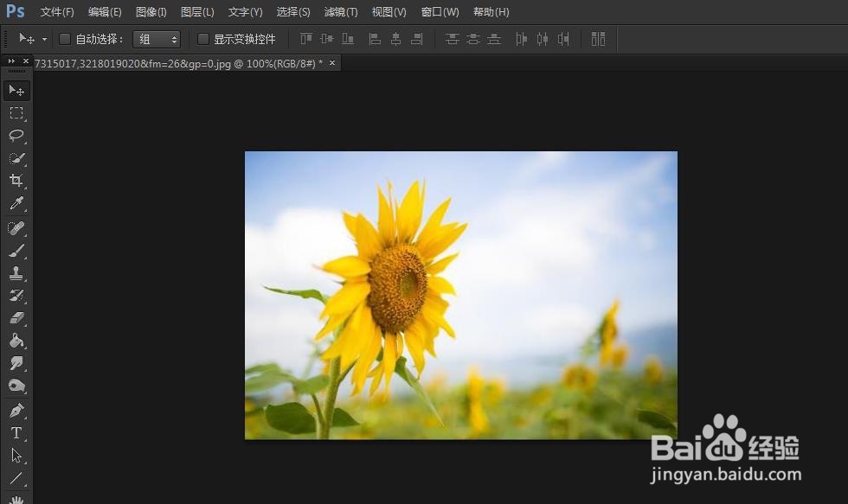Select the Smudge tool
The image size is (848, 504).
point(16,364)
